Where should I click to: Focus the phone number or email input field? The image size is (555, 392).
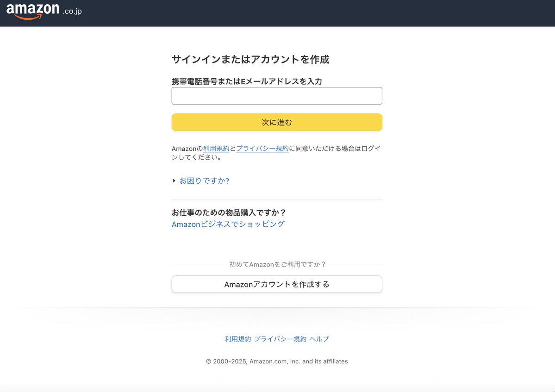(x=277, y=96)
